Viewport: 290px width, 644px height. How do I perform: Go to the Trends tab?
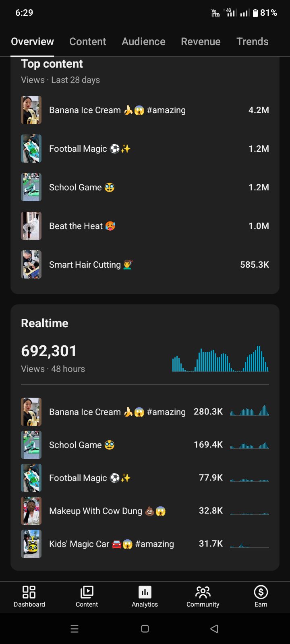coord(253,41)
